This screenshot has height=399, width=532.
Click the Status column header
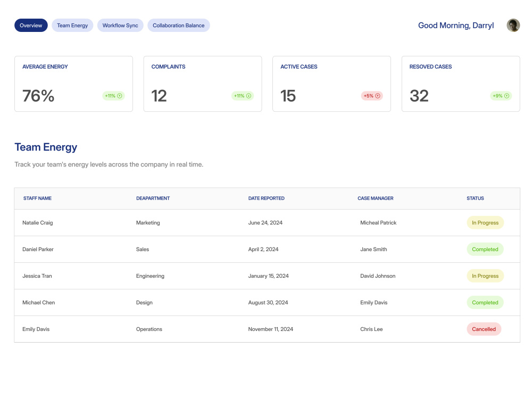tap(475, 198)
